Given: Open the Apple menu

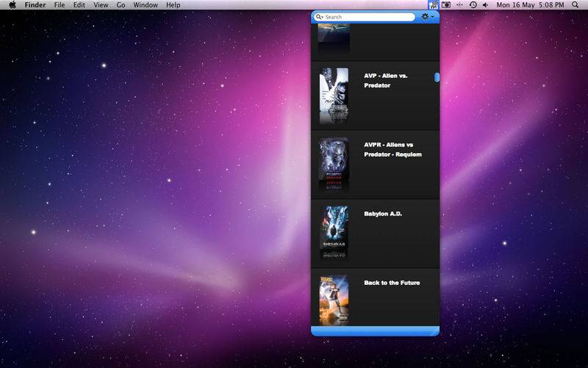Looking at the screenshot, I should coord(12,5).
